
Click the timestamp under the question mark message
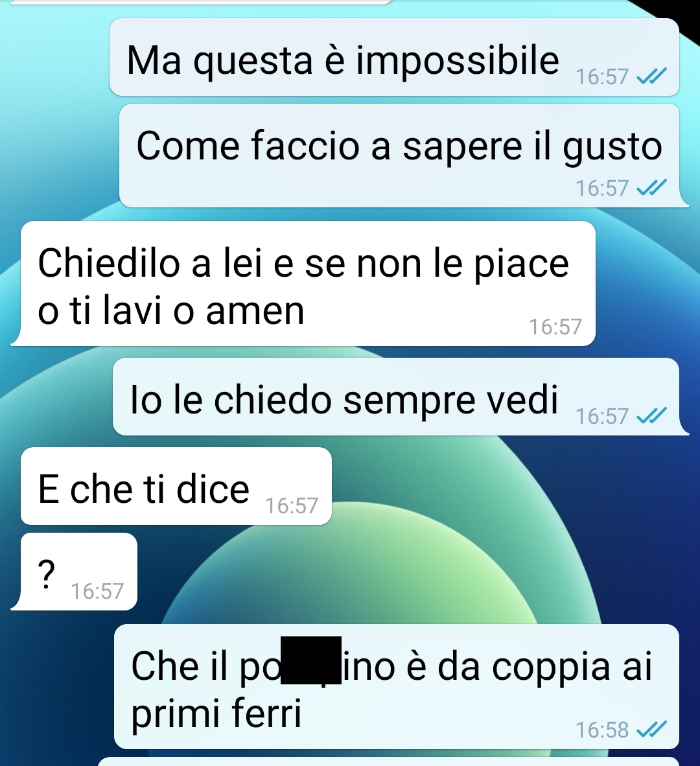pyautogui.click(x=97, y=591)
